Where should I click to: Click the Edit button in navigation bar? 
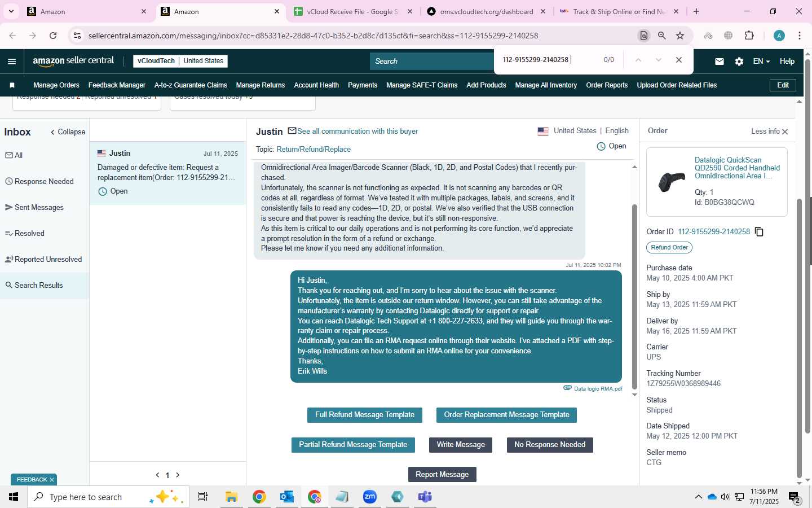[783, 85]
